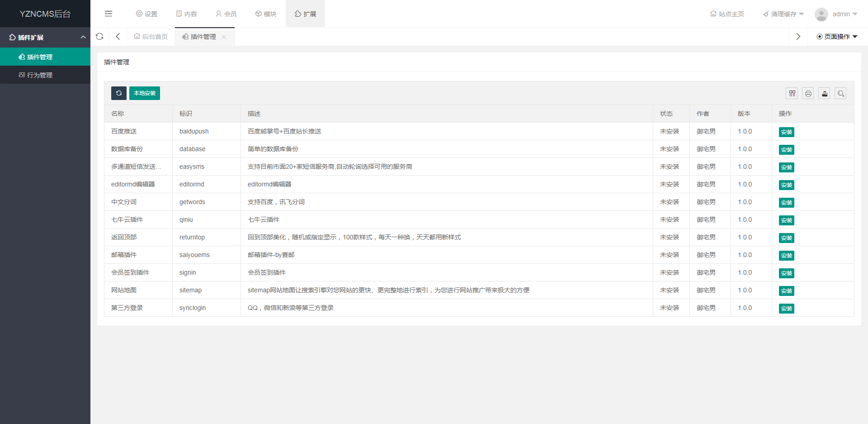Viewport: 868px width, 424px height.
Task: Install the 百度推送 plugin
Action: point(787,132)
